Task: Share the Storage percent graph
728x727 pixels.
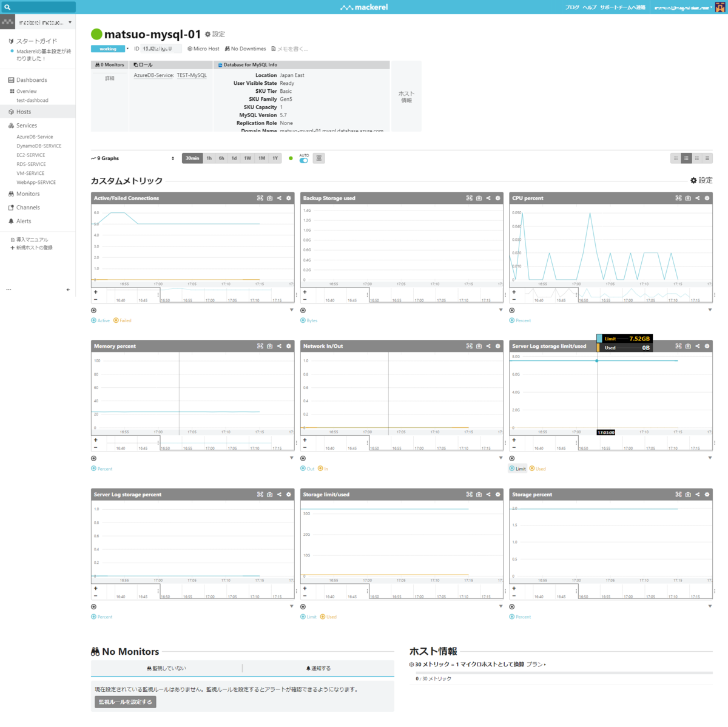Action: [x=698, y=495]
